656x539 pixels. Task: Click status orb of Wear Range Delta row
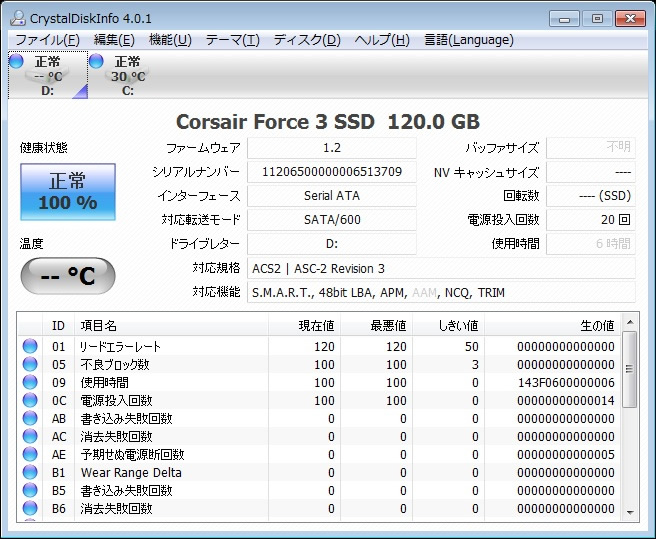[30, 473]
